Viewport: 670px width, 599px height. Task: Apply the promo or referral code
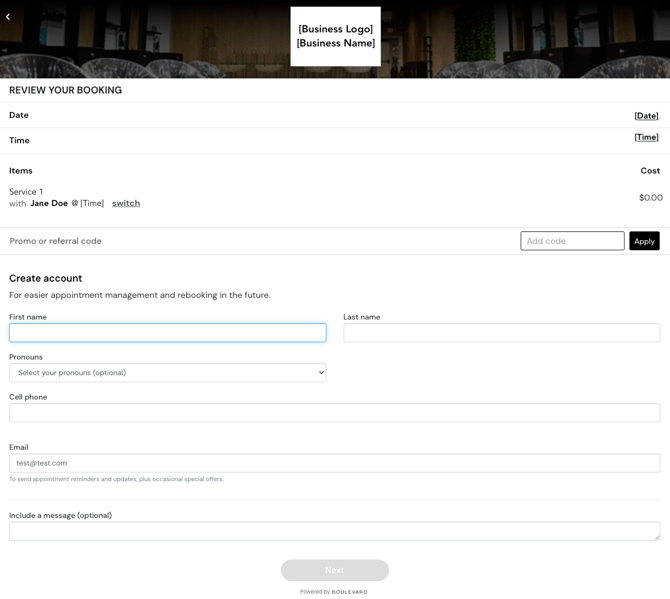click(x=644, y=241)
